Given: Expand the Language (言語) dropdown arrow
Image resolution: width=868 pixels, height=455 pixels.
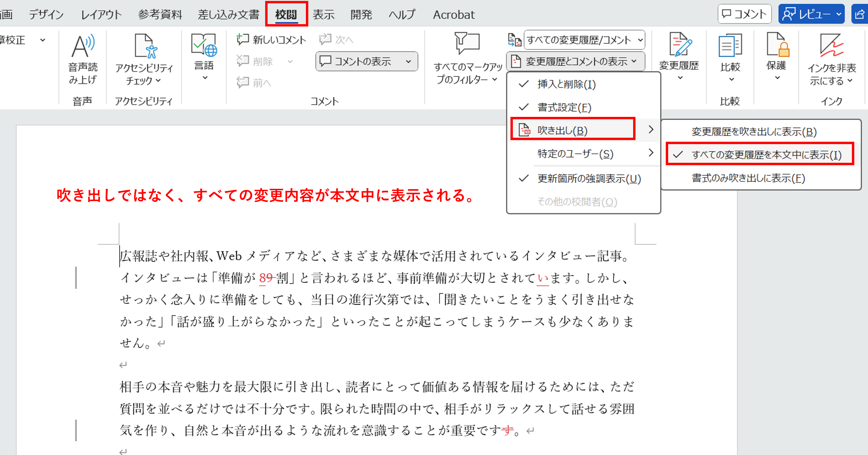Looking at the screenshot, I should [x=205, y=78].
